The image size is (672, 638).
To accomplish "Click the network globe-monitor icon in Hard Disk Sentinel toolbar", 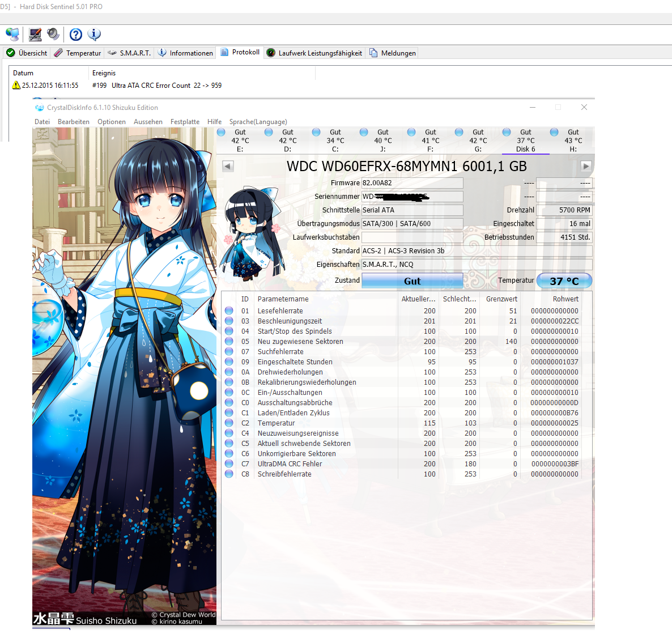I will pos(12,34).
